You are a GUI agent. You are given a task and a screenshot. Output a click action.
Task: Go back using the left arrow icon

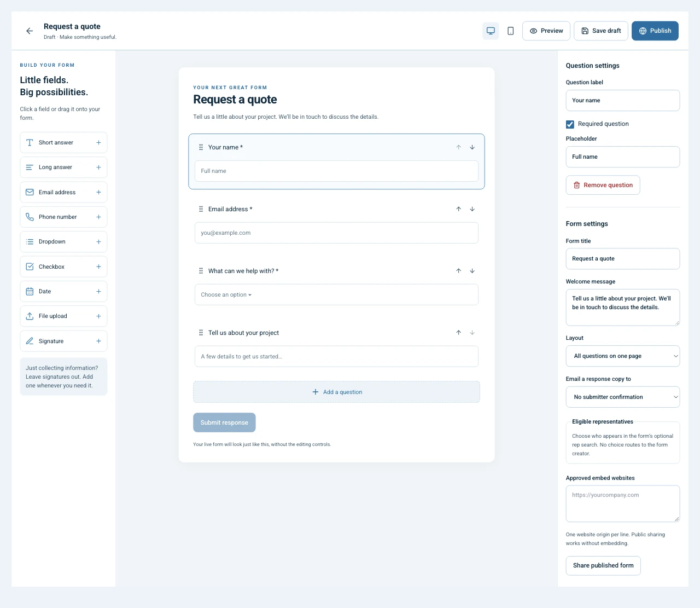point(30,31)
